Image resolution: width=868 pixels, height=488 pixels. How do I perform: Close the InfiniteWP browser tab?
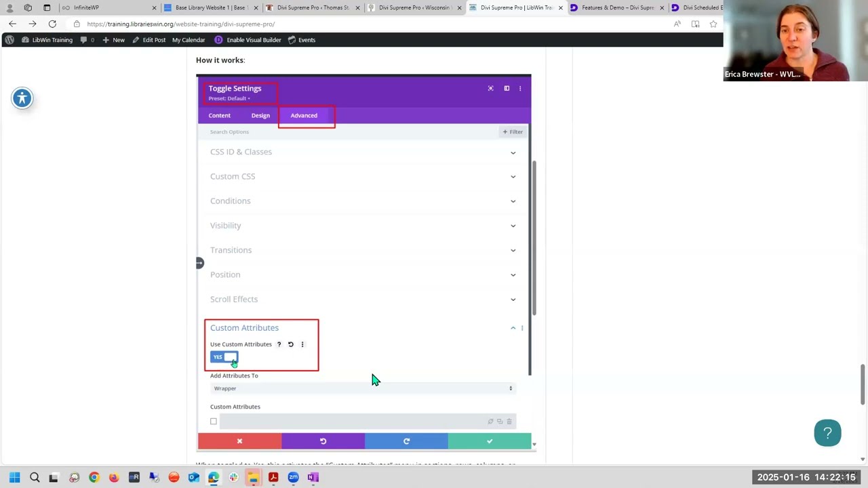tap(154, 7)
